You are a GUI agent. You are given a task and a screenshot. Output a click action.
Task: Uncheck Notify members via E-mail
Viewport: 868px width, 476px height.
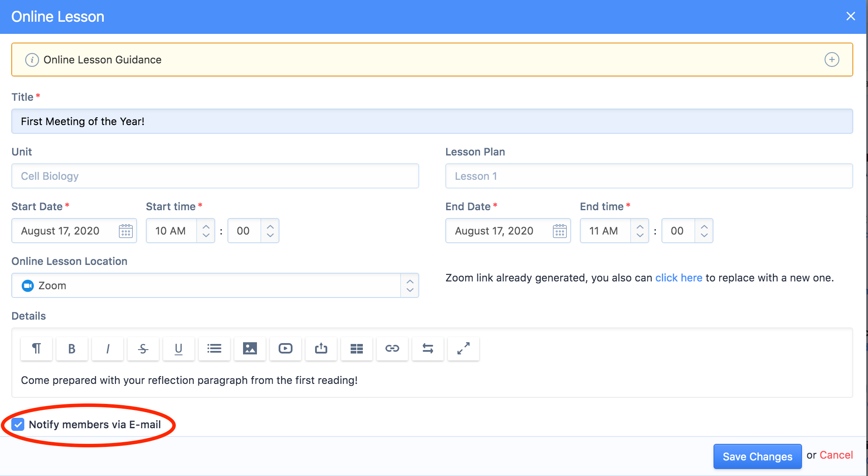18,424
